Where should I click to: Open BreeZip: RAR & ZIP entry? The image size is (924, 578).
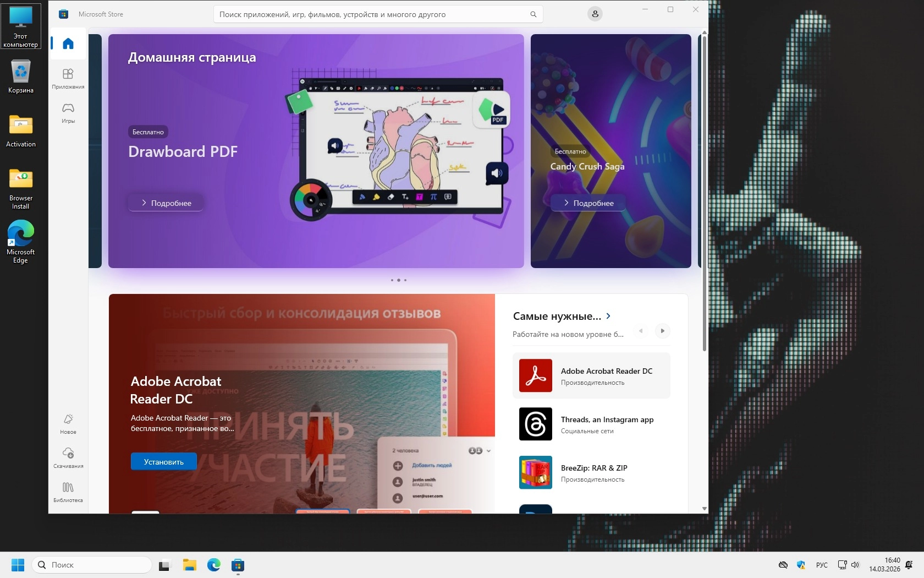(x=591, y=472)
